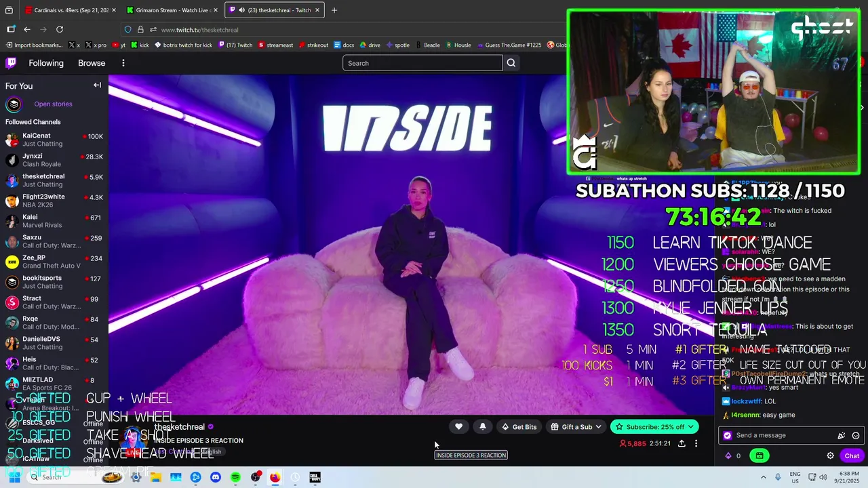The height and width of the screenshot is (488, 868).
Task: Open the tab list icon at top left
Action: [9, 10]
